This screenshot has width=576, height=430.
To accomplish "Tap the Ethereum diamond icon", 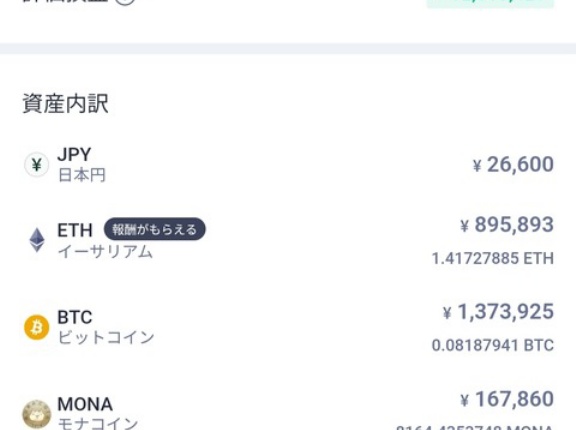I will pos(37,240).
